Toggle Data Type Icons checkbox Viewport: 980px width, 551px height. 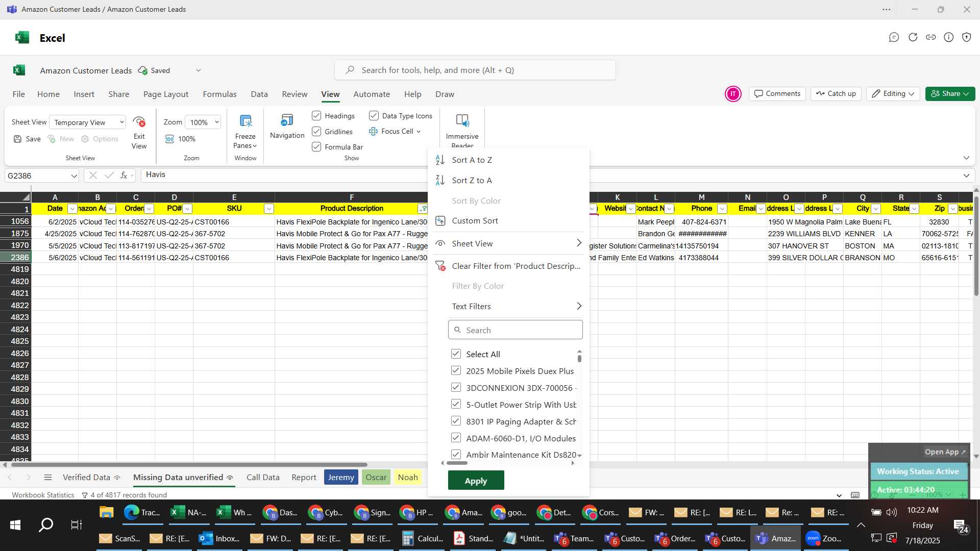tap(374, 116)
